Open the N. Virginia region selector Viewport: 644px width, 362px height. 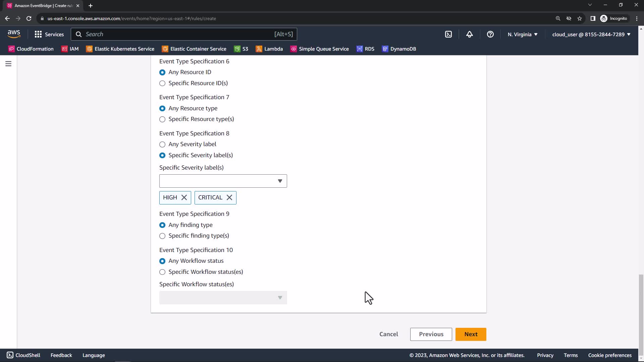(523, 34)
